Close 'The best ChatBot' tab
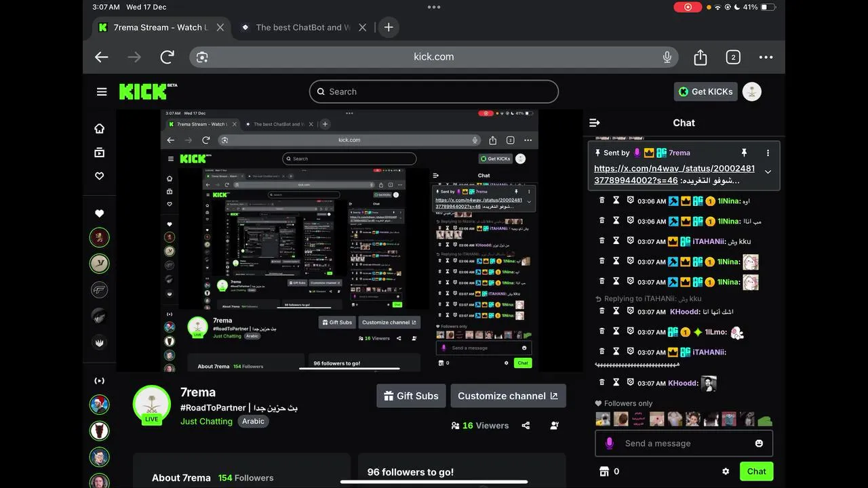 tap(362, 27)
